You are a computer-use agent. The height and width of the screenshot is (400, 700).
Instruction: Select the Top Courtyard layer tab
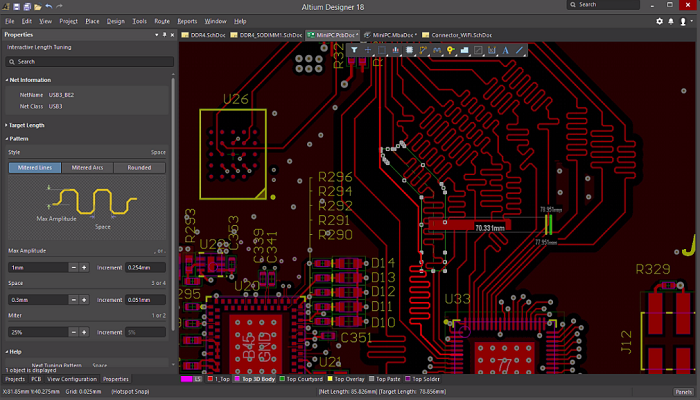point(301,379)
